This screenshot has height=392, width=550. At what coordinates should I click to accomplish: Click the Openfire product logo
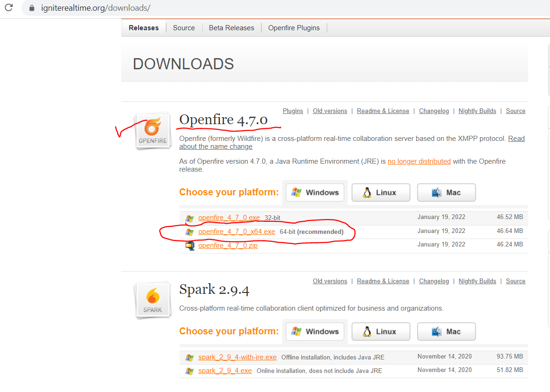152,131
